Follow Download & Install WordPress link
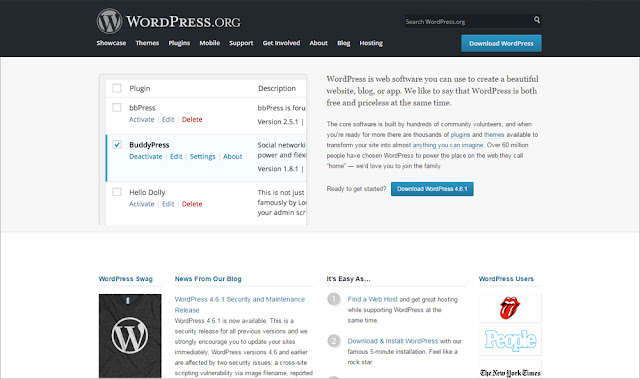The height and width of the screenshot is (379, 640). tap(393, 341)
